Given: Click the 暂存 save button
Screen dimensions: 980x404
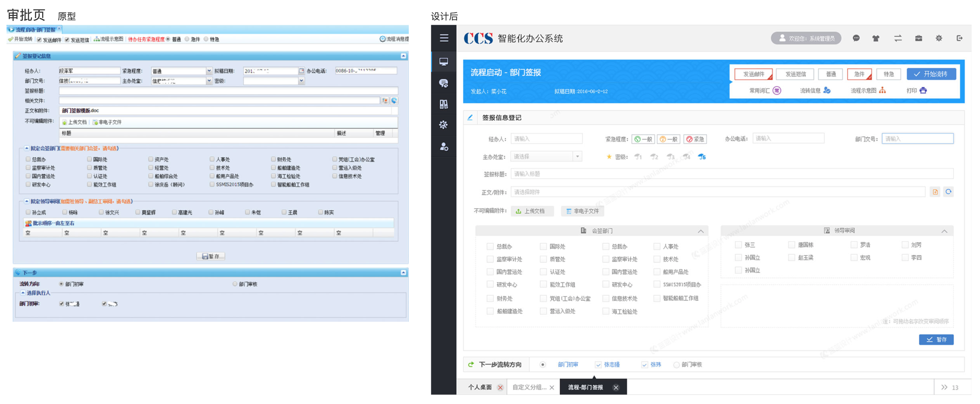Looking at the screenshot, I should point(937,339).
